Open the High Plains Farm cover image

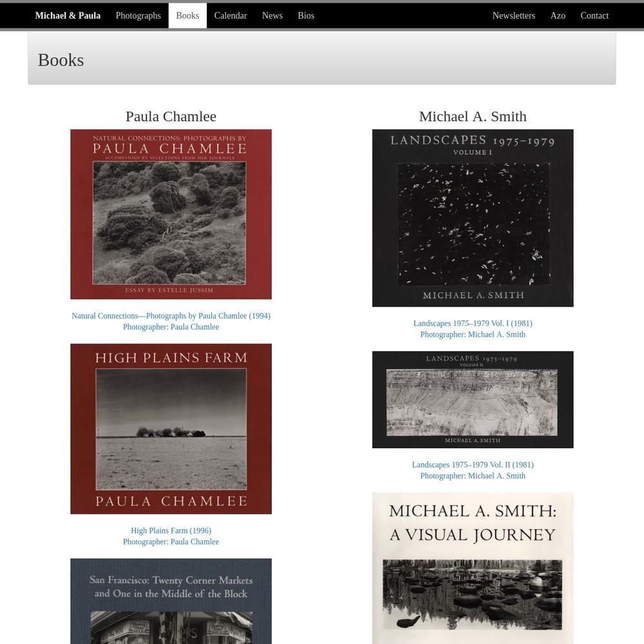(171, 429)
